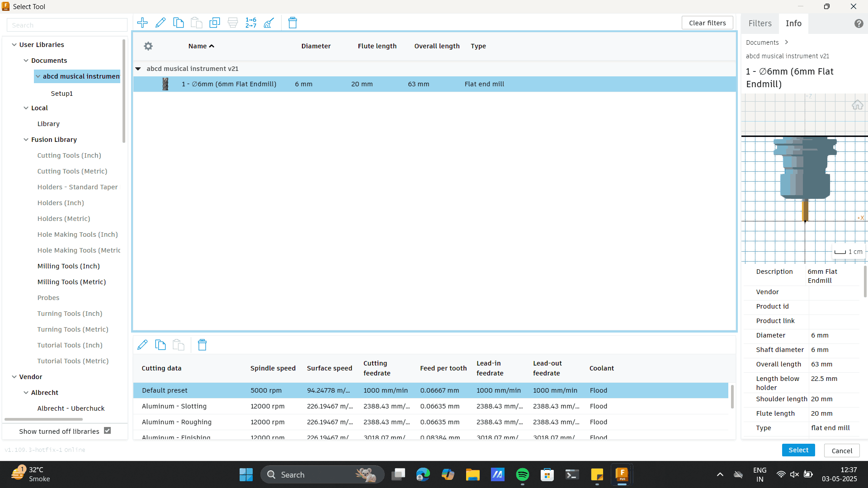Click the library tree vertical scrollbar

tap(124, 91)
